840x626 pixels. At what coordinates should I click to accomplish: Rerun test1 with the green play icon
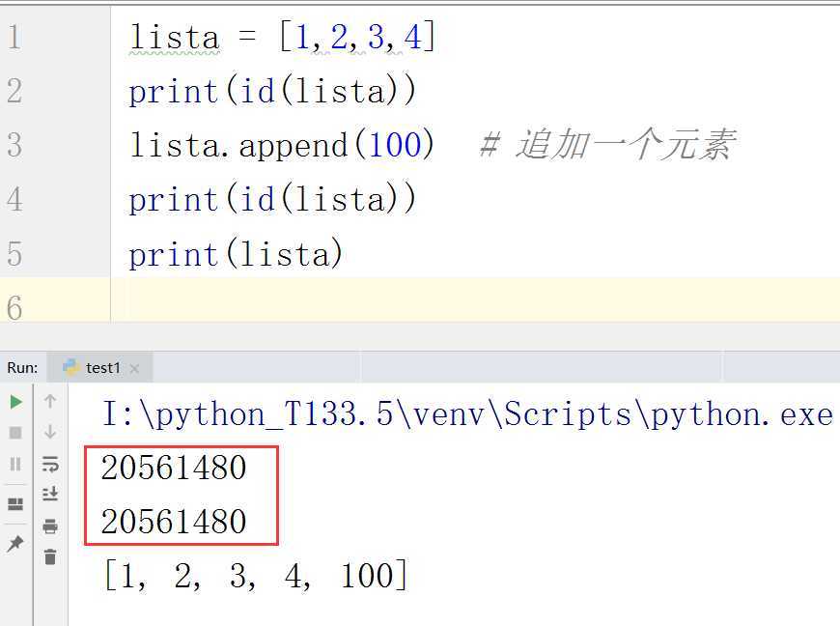pyautogui.click(x=15, y=401)
